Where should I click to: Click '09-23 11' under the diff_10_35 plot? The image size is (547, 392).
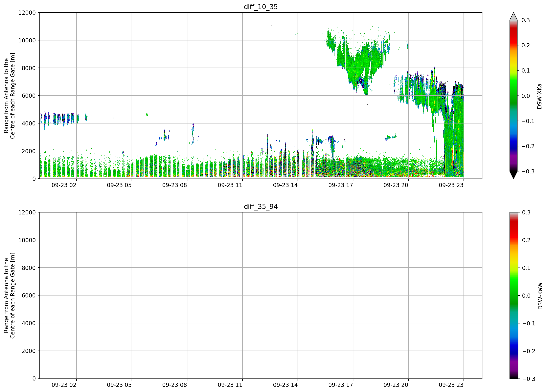tap(230, 185)
